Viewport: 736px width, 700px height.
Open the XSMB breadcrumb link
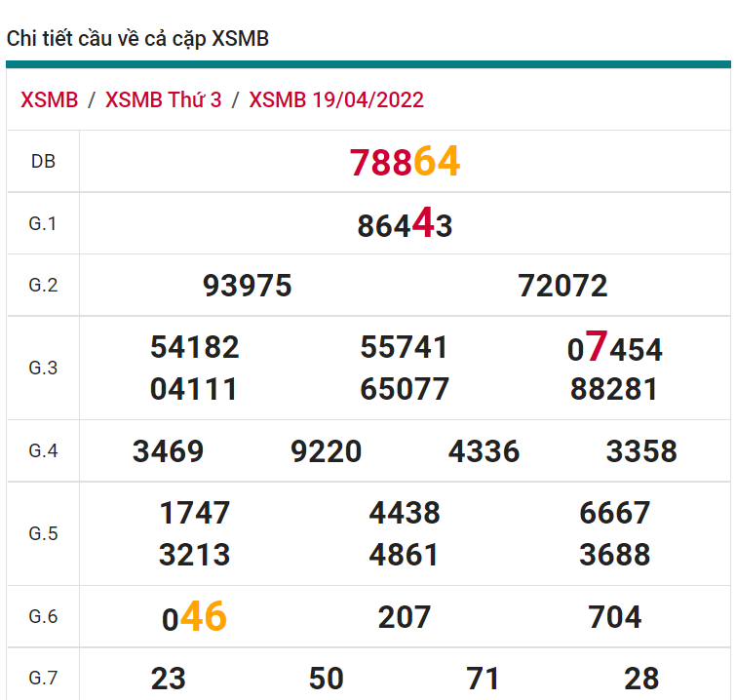[x=49, y=100]
